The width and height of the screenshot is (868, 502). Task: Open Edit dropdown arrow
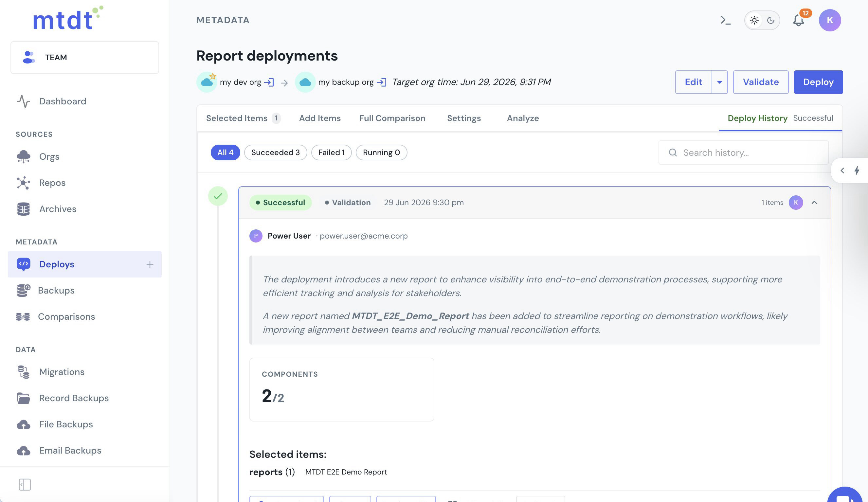(719, 82)
